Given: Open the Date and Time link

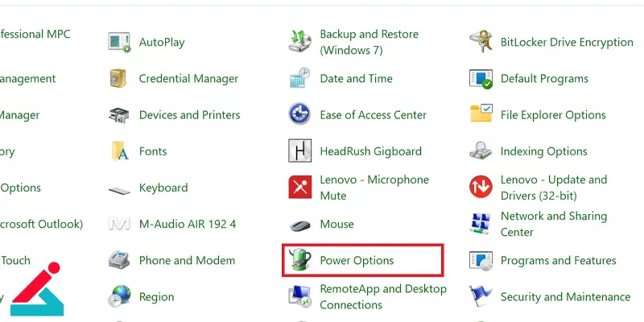Looking at the screenshot, I should [356, 78].
